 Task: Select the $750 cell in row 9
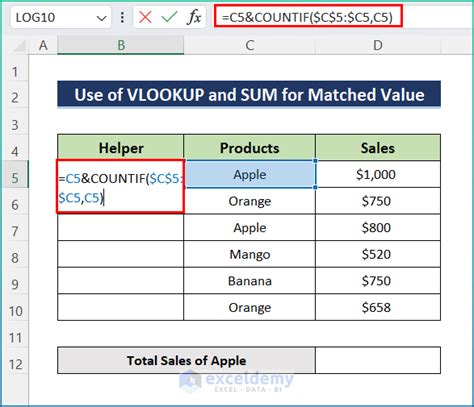378,281
